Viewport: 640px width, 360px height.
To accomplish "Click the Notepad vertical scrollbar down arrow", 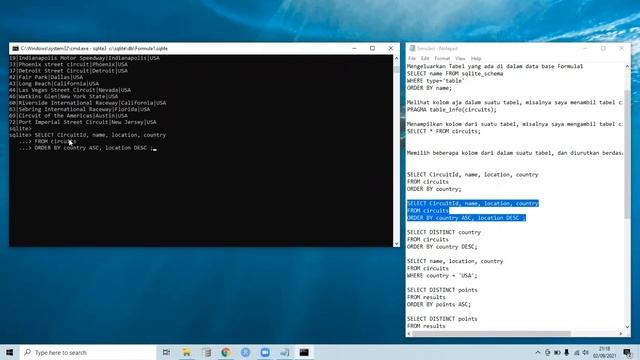I will (x=627, y=327).
